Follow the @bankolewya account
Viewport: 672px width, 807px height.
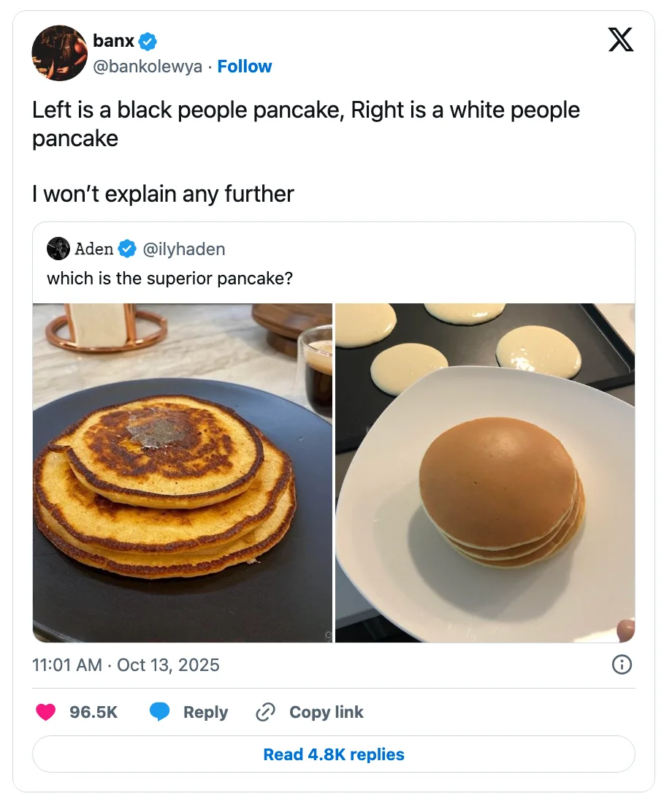(245, 67)
